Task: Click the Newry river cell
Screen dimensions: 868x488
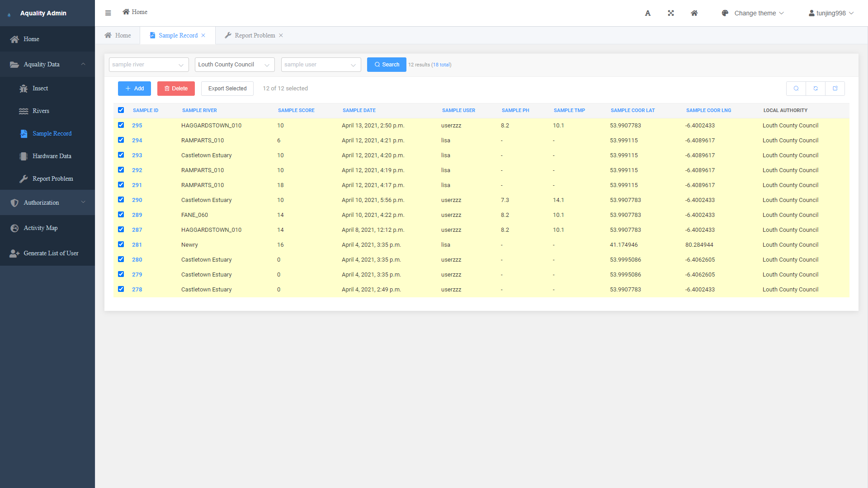Action: pos(189,245)
